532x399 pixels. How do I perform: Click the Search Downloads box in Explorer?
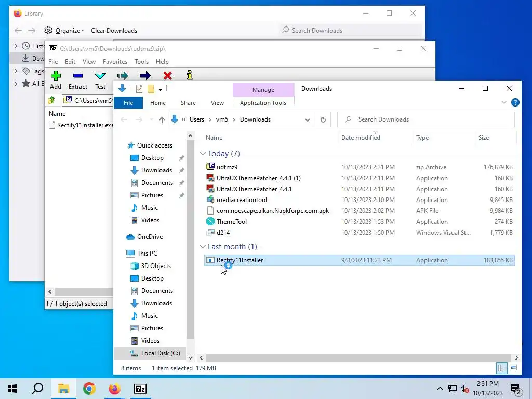pos(426,119)
